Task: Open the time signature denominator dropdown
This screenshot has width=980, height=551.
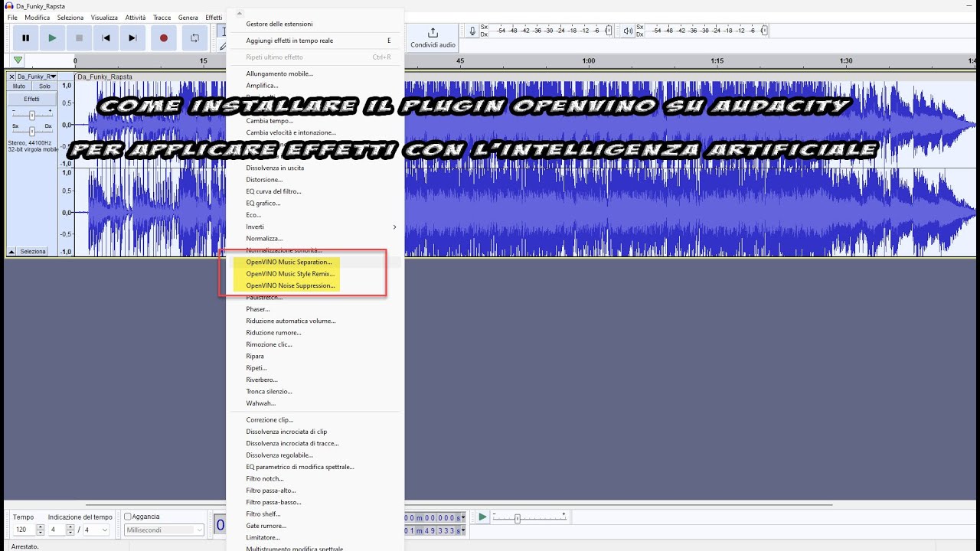Action: 96,530
